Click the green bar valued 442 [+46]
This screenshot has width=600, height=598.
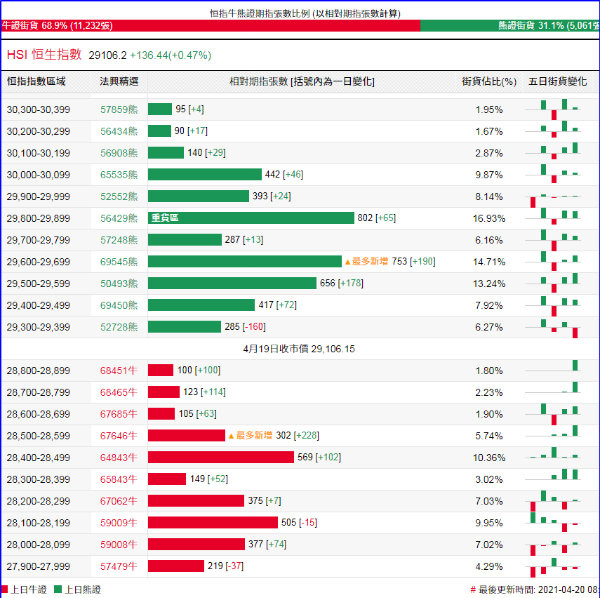[205, 174]
